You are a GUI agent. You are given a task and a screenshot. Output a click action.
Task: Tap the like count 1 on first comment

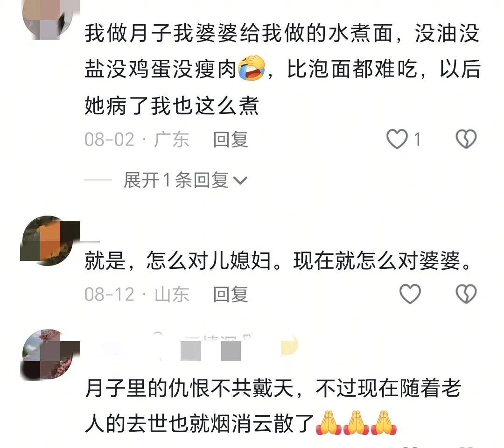(x=417, y=140)
